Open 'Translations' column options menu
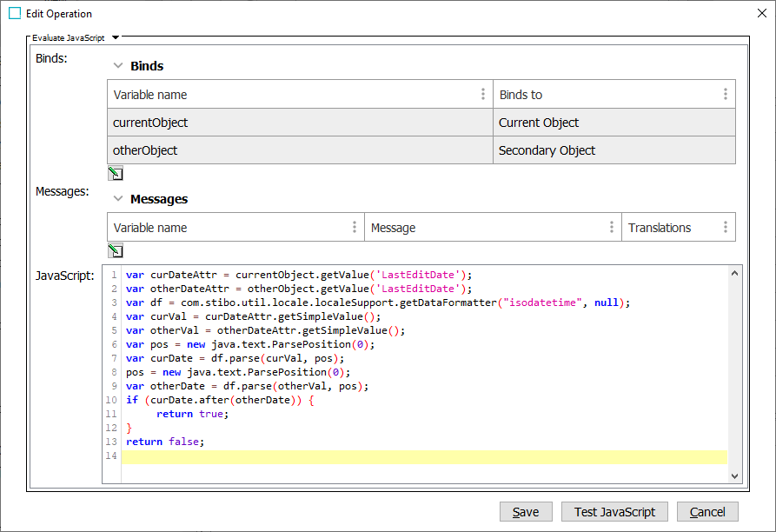Screen dimensions: 776x532 (x=726, y=228)
